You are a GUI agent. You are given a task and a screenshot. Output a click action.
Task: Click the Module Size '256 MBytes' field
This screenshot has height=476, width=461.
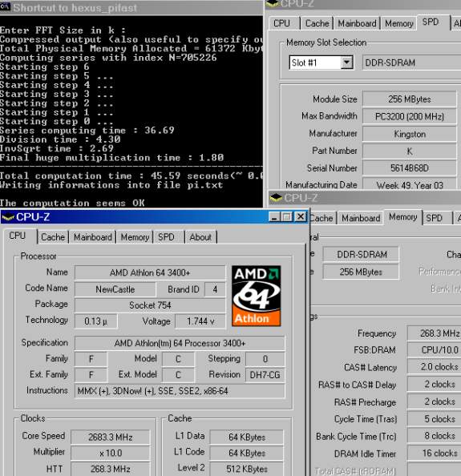[410, 99]
